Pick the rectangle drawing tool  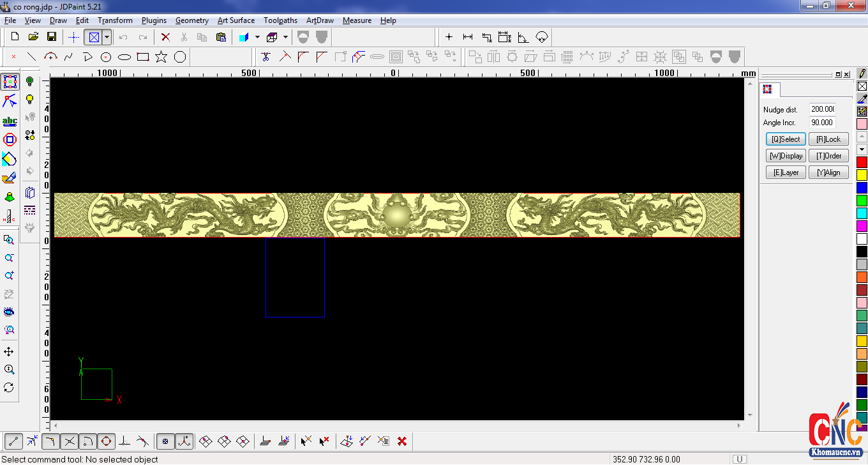tap(143, 57)
